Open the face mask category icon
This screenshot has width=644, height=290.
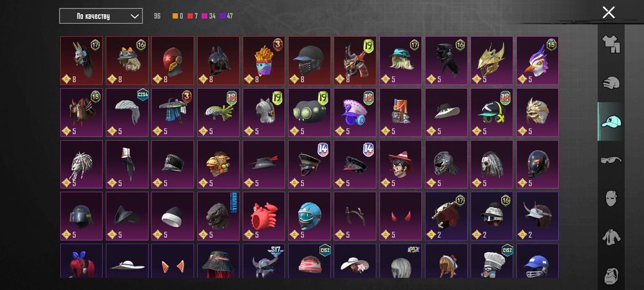tap(611, 198)
